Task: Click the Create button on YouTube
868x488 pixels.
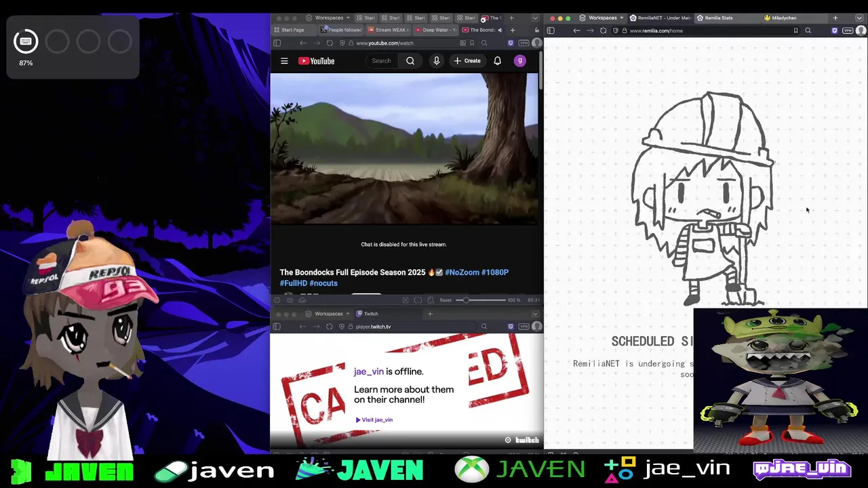Action: click(467, 61)
